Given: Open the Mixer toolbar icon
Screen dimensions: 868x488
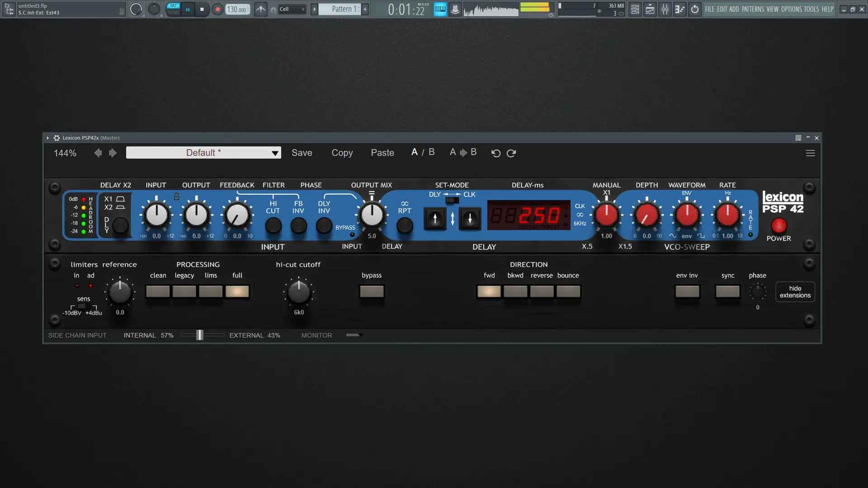Looking at the screenshot, I should pos(665,9).
